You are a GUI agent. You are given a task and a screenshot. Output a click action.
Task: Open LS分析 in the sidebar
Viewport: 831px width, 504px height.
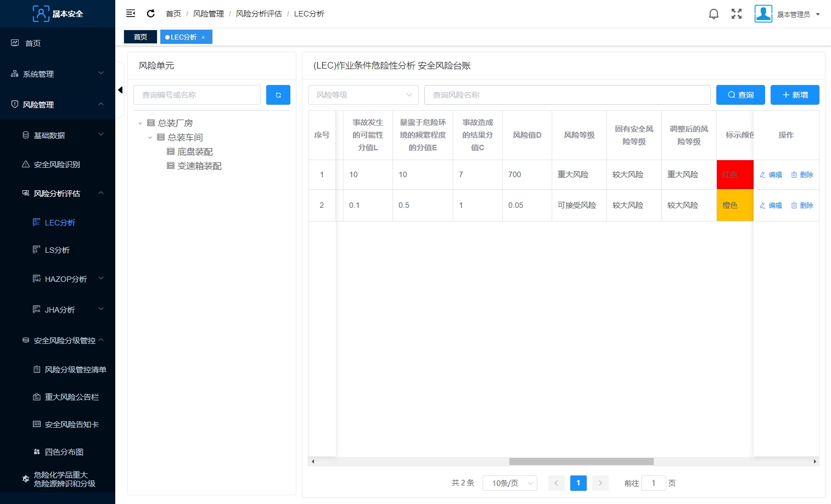pyautogui.click(x=57, y=250)
